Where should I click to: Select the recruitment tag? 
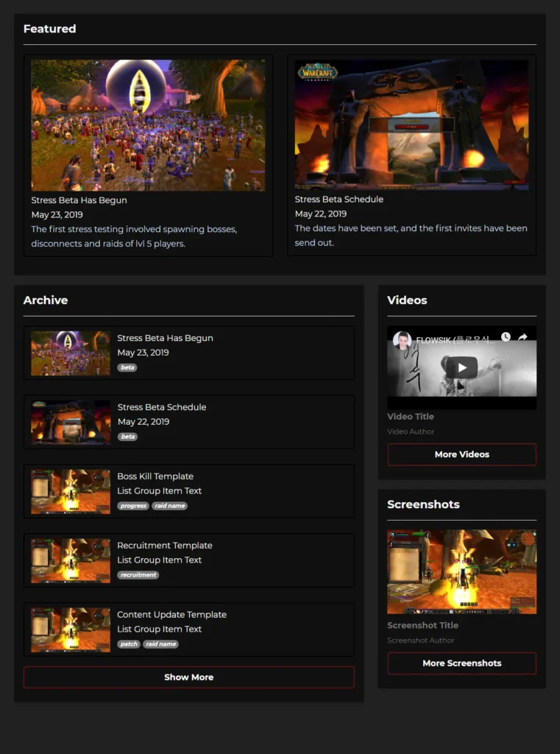click(x=138, y=575)
